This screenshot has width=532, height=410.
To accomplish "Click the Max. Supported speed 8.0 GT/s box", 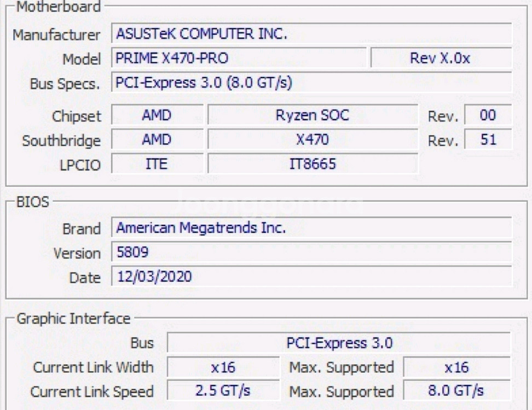I will point(456,391).
